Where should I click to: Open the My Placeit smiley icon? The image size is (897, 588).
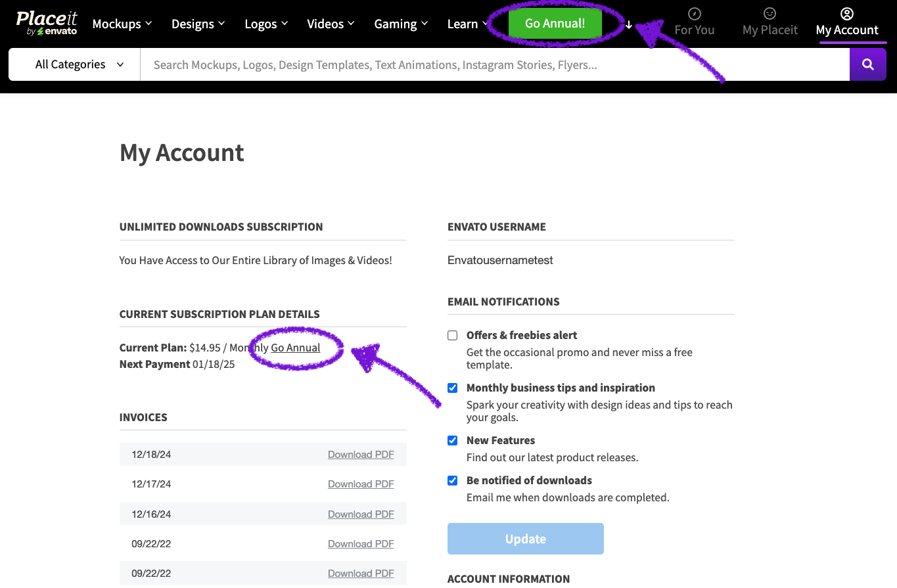pos(770,14)
